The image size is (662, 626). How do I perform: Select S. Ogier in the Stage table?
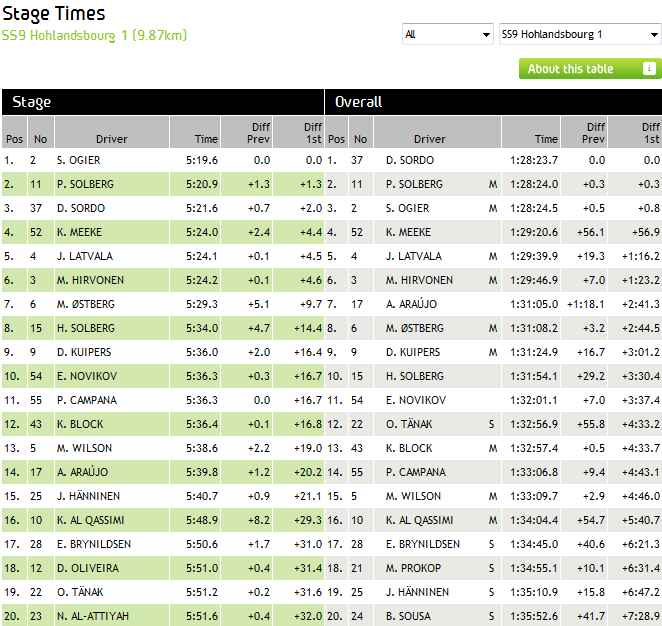coord(78,160)
